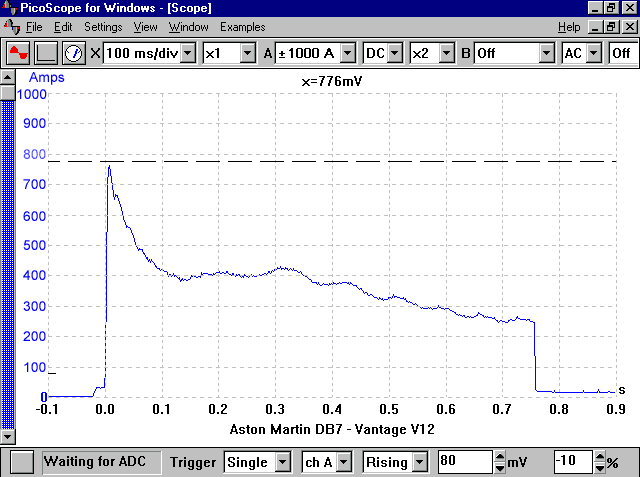Click the channel A label icon
The width and height of the screenshot is (640, 477).
[x=267, y=52]
